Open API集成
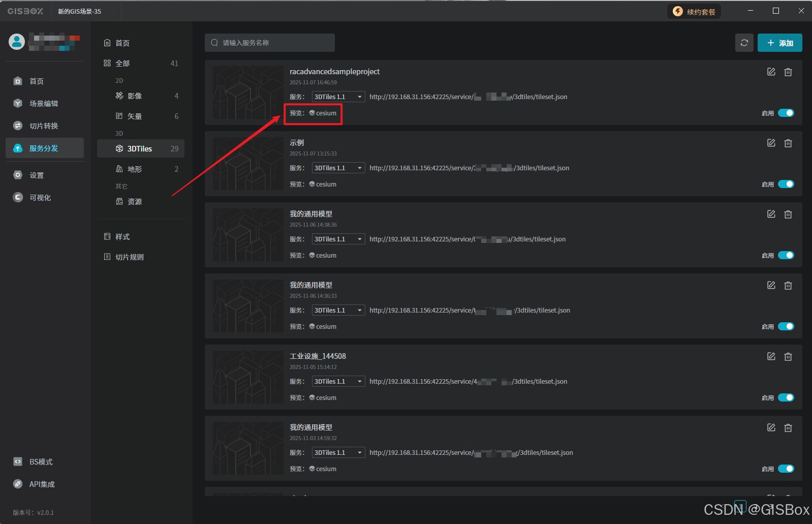 pyautogui.click(x=45, y=484)
